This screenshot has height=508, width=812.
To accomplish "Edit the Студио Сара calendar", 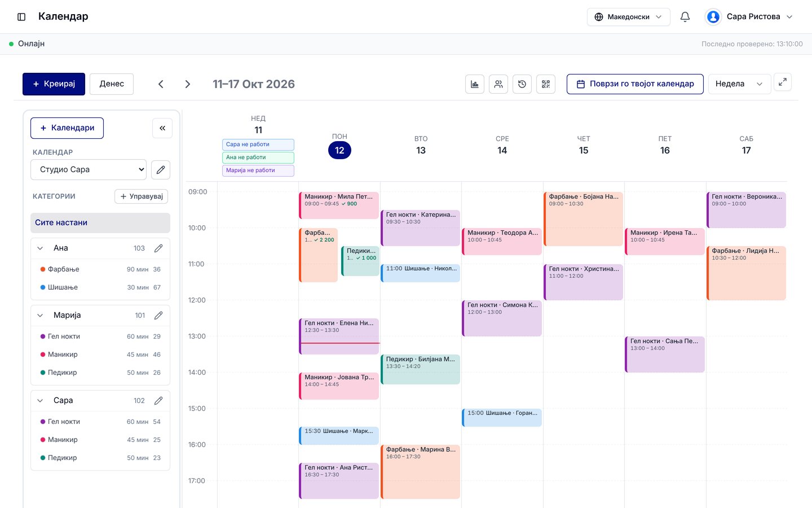I will point(161,170).
